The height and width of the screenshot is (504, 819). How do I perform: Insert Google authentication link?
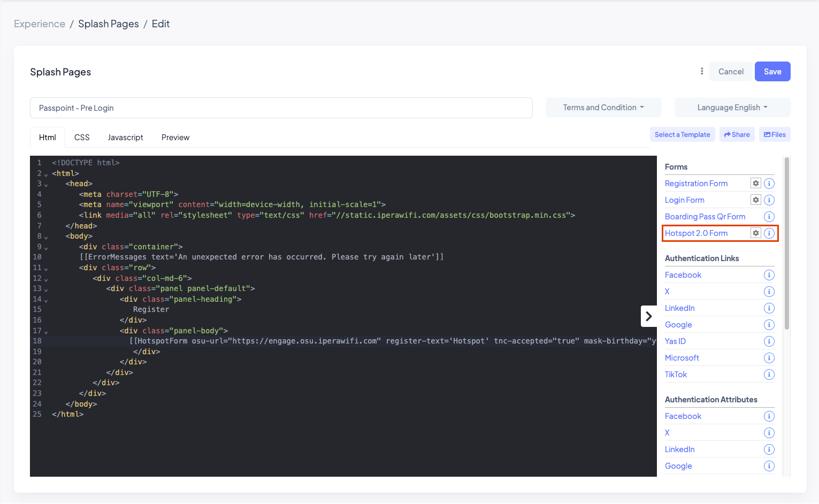click(x=678, y=325)
